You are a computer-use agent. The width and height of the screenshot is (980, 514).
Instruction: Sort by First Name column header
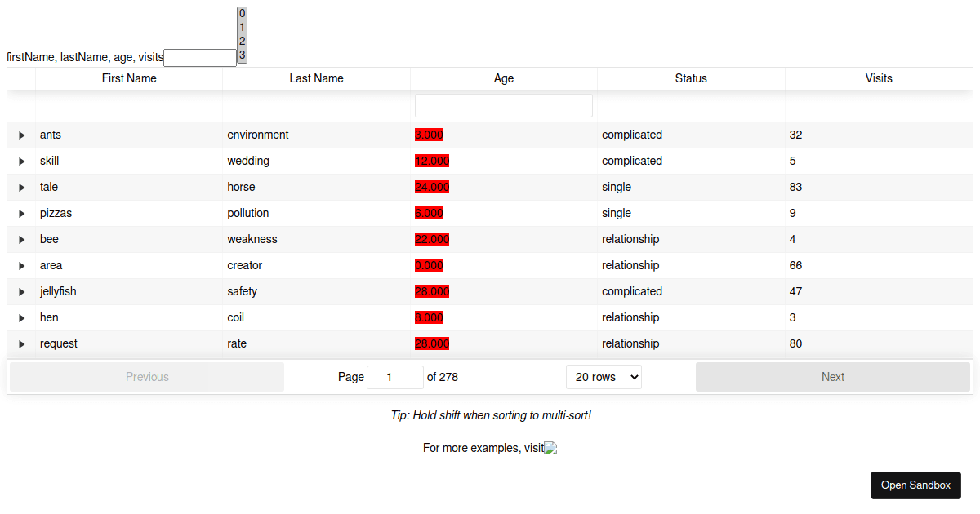(129, 78)
